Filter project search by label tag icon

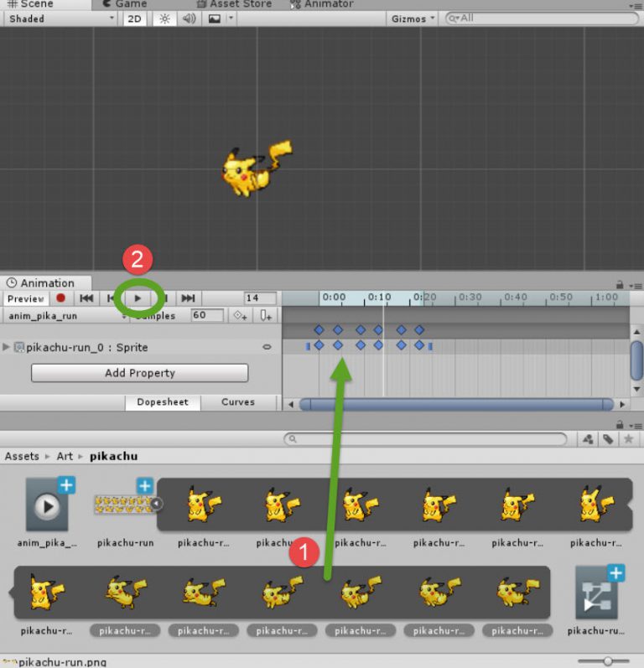point(608,439)
